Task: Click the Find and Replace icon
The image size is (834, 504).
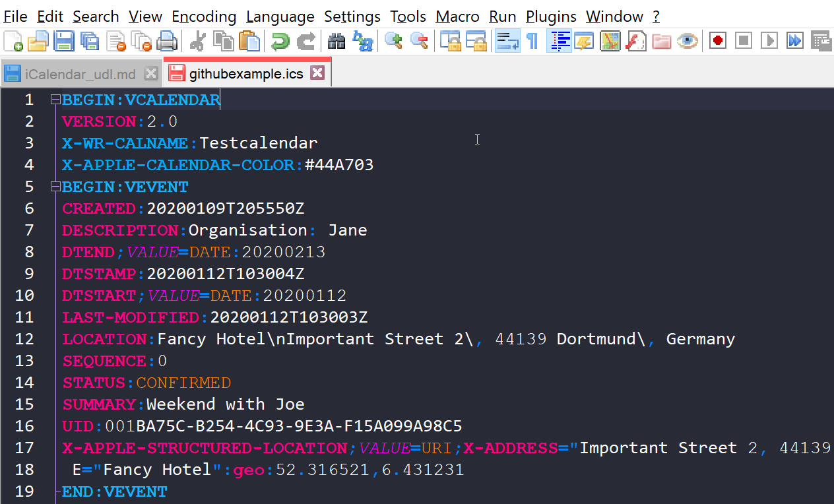Action: point(362,42)
